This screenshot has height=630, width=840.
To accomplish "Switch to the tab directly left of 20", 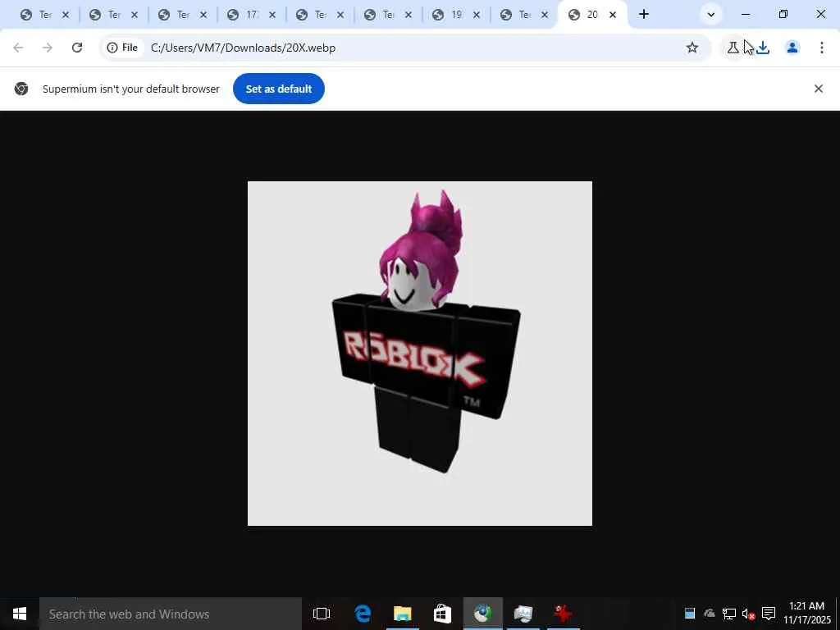I will pyautogui.click(x=524, y=15).
